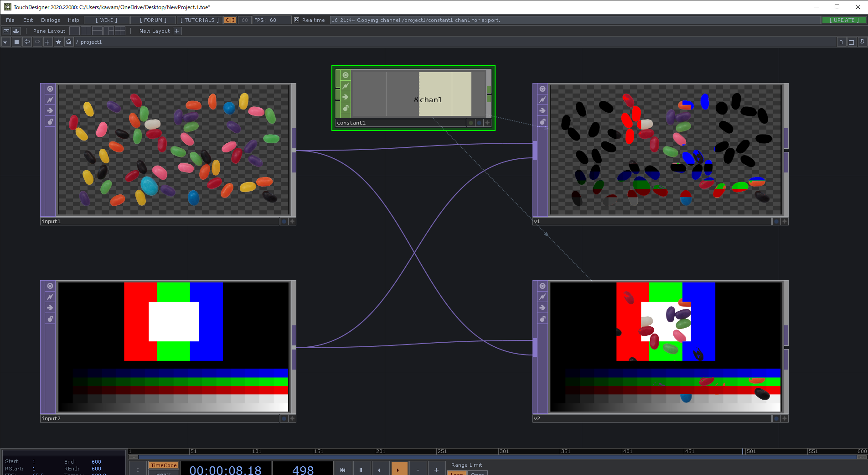Click the input1 jelly beans viewer
The image size is (868, 475).
click(174, 150)
